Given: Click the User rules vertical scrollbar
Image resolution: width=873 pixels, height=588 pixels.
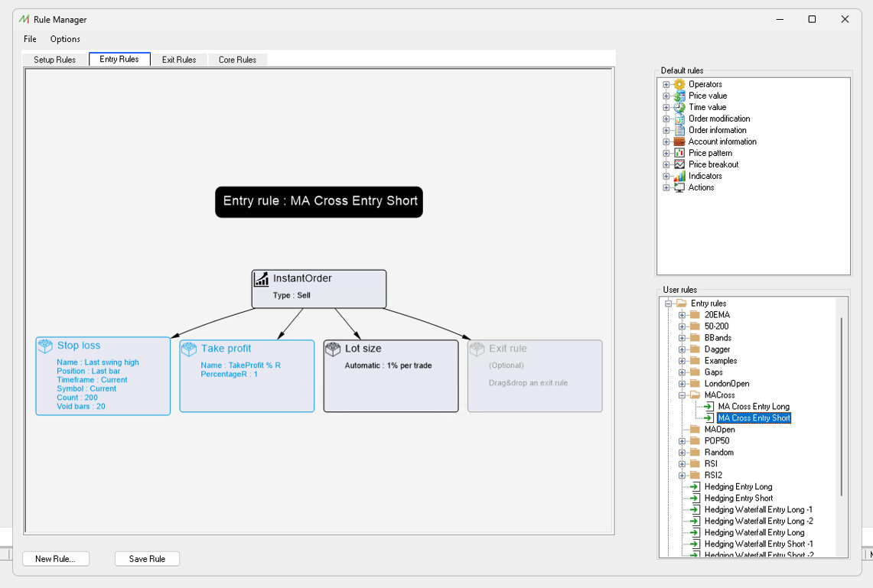Looking at the screenshot, I should (x=841, y=405).
